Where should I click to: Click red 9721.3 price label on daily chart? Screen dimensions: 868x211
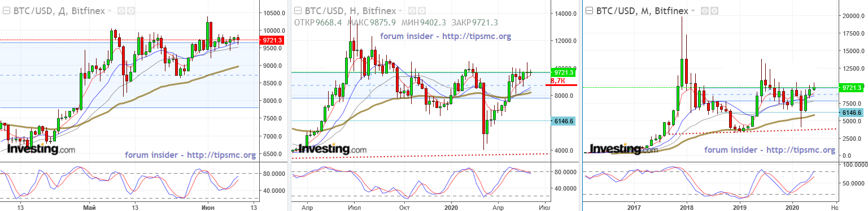coord(272,40)
